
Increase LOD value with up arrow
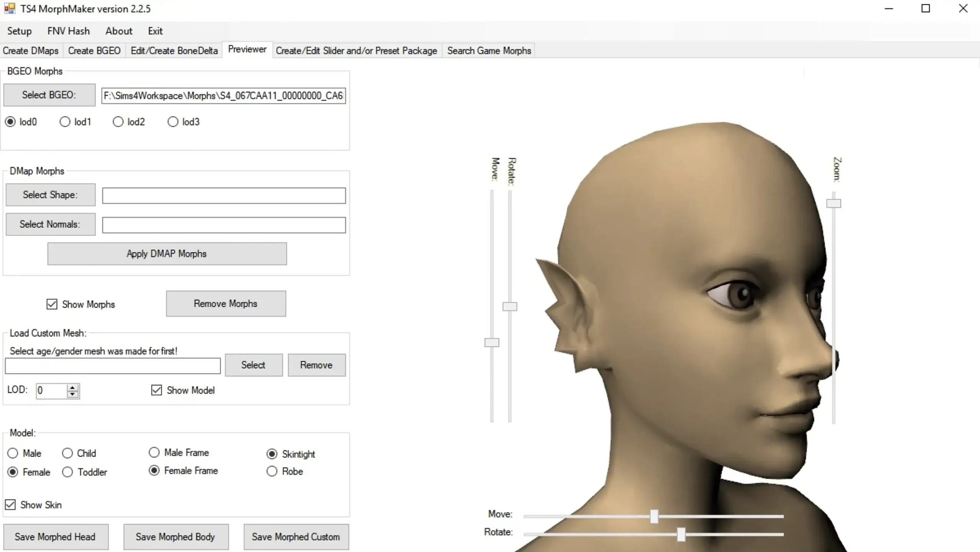pyautogui.click(x=72, y=387)
